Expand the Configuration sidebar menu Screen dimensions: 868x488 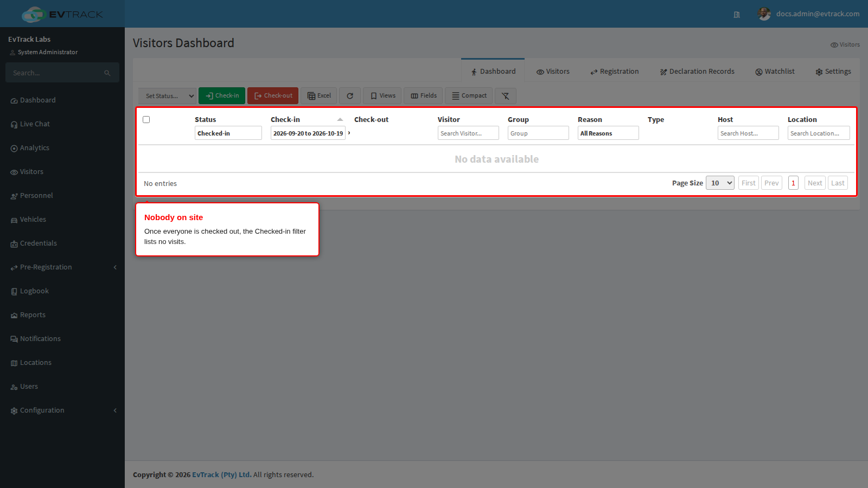pos(62,410)
